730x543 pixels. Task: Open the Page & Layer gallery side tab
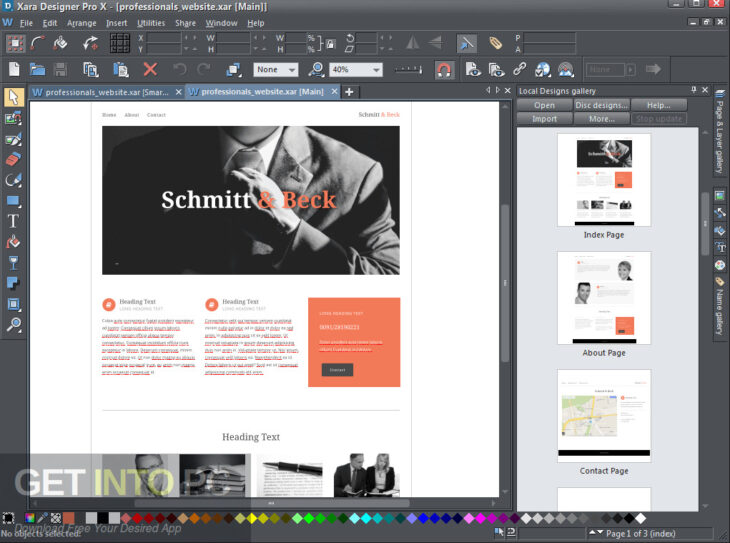tap(720, 132)
